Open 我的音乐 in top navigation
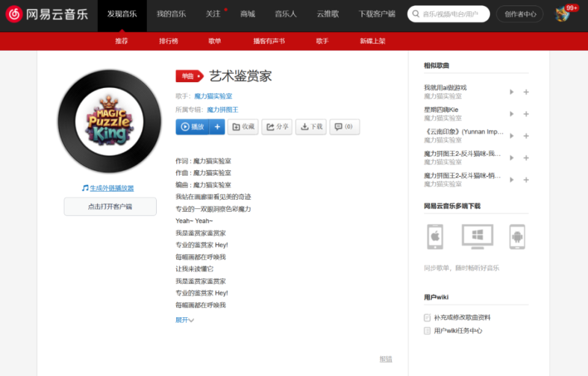 pos(171,14)
